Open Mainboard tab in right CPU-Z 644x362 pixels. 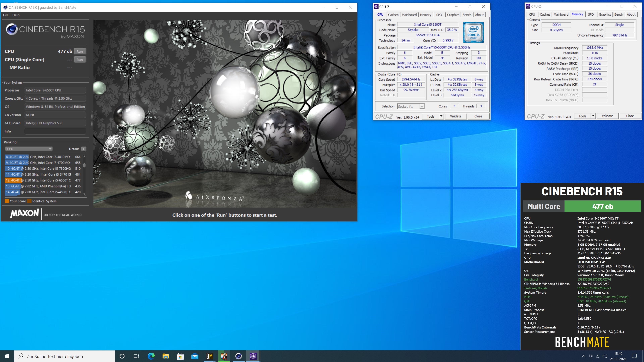[561, 14]
